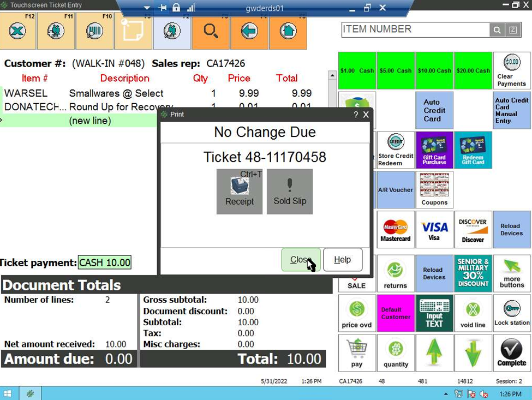Choose the Discover payment icon
This screenshot has width=532, height=400.
(x=473, y=229)
